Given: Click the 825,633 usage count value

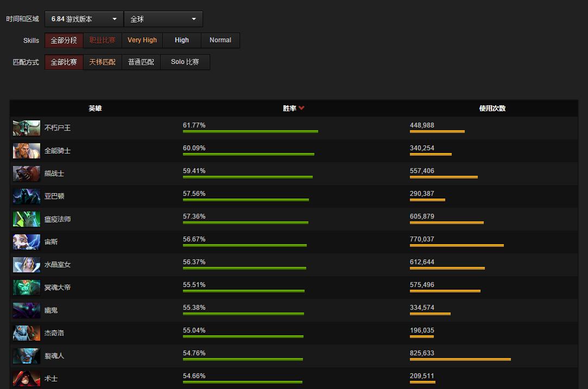Looking at the screenshot, I should pos(422,353).
